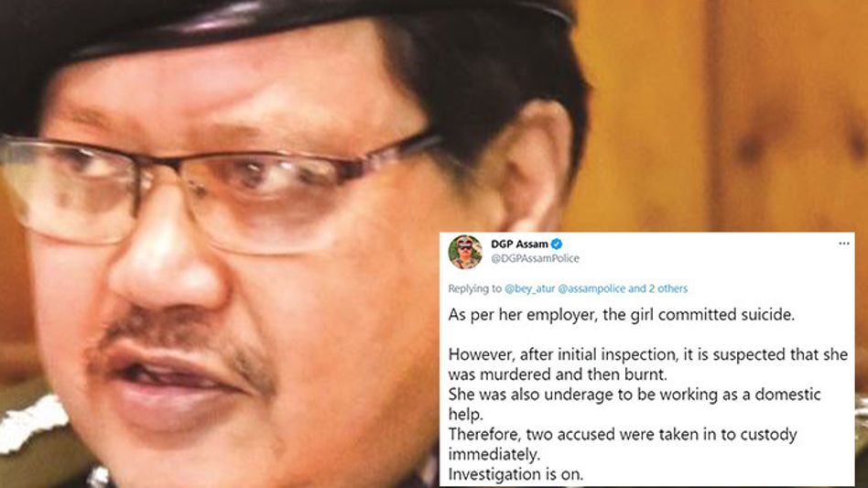Open the tweet's three-dot more options menu

[843, 244]
